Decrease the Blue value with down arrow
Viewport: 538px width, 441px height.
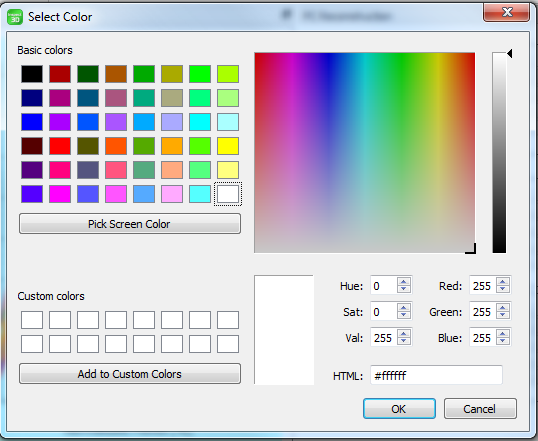point(503,341)
